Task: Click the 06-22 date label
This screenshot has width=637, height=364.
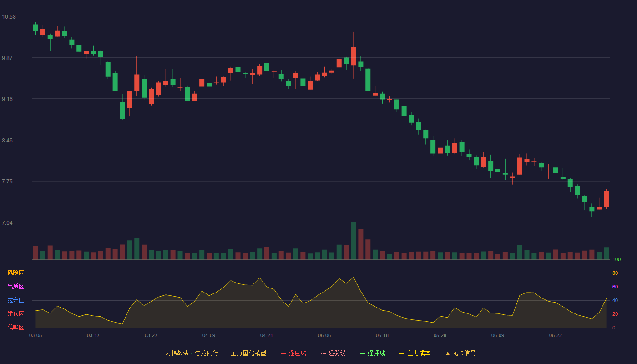Action: [556, 335]
